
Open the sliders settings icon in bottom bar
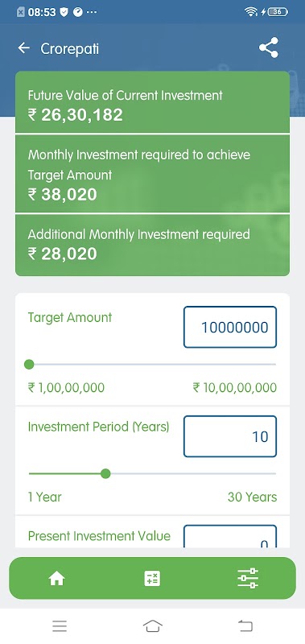coord(248,578)
